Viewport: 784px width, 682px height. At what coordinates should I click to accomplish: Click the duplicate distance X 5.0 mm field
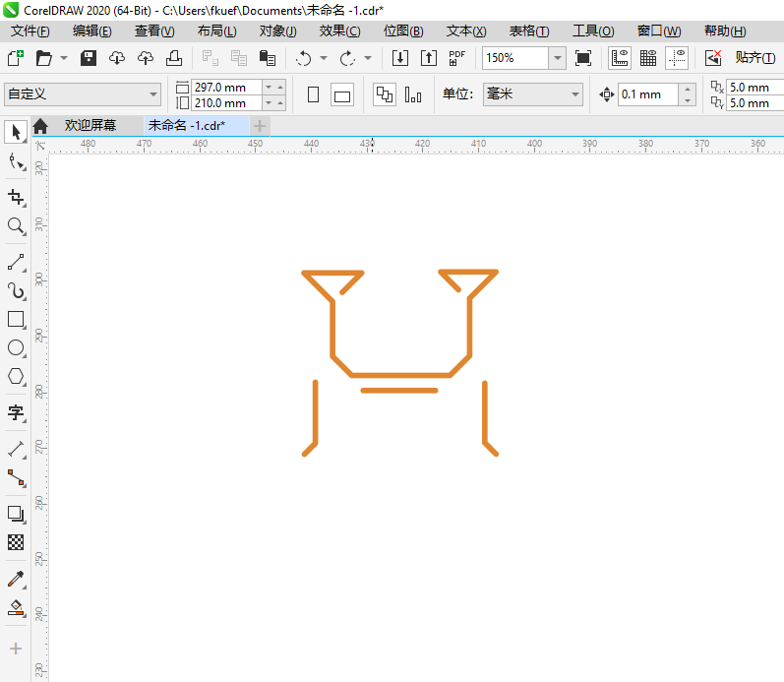point(755,87)
